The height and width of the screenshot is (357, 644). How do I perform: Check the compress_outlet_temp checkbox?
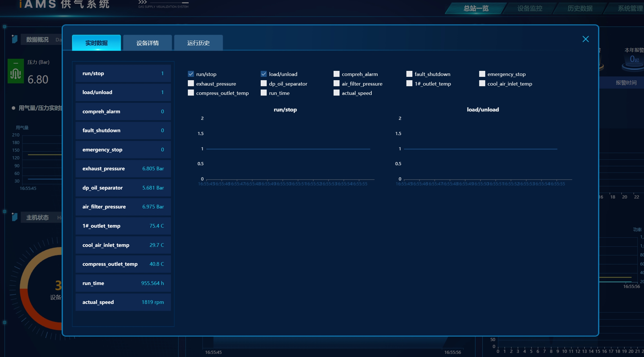click(x=191, y=93)
